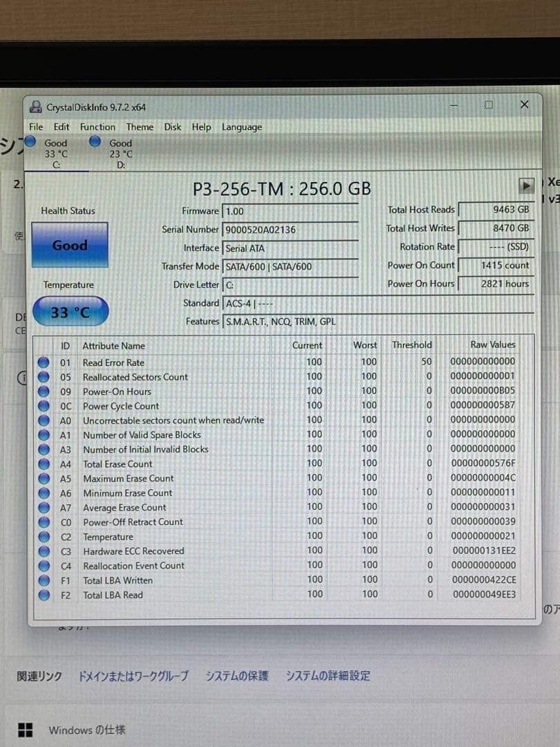560x747 pixels.
Task: Click the blue status LED beside Read Error Rate
Action: pyautogui.click(x=44, y=362)
